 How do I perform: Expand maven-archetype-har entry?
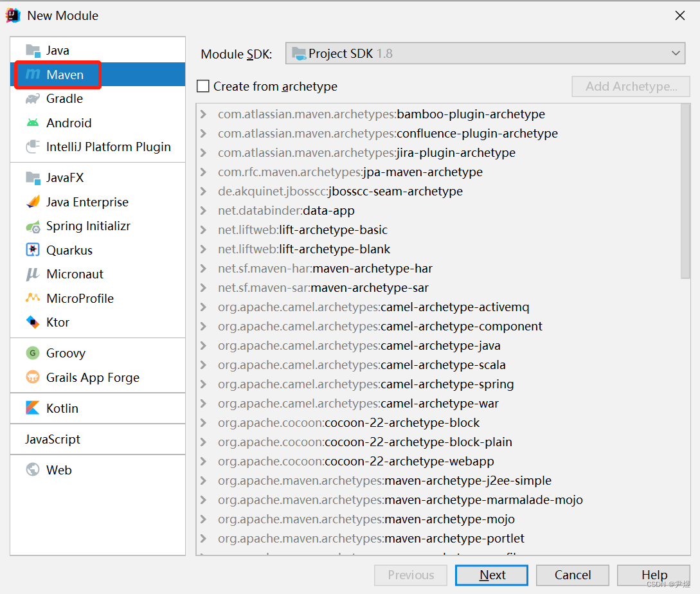coord(204,269)
